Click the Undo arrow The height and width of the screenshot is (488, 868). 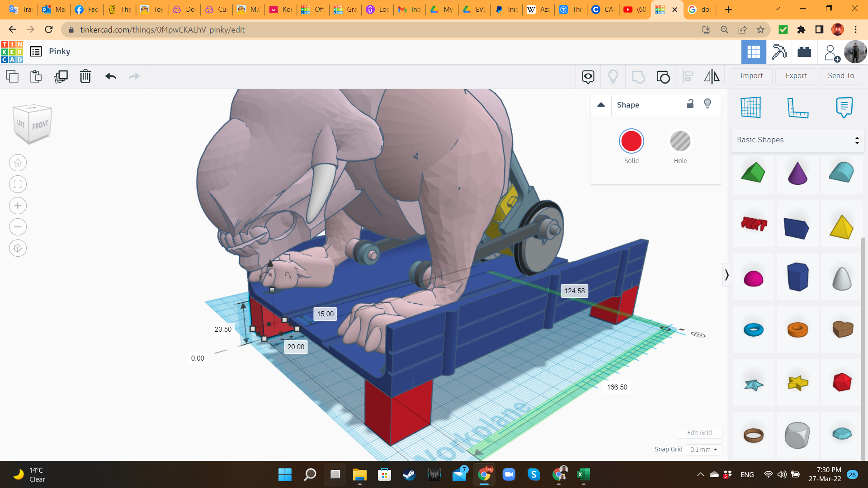[110, 76]
